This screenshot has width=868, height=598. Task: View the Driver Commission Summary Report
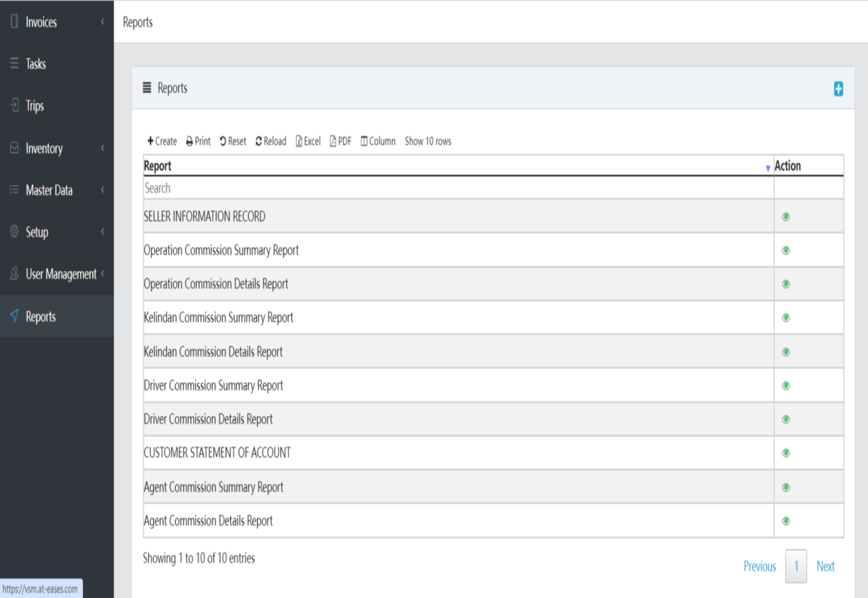click(x=785, y=386)
